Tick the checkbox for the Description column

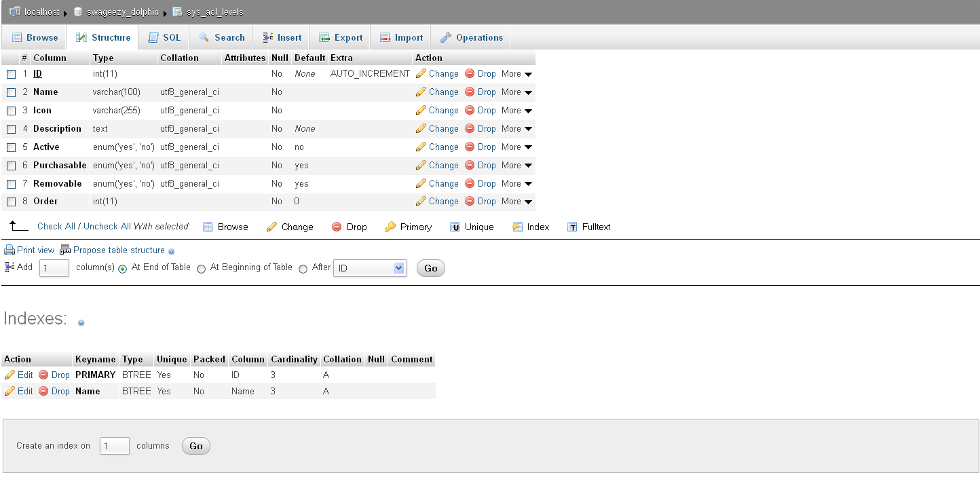[12, 129]
